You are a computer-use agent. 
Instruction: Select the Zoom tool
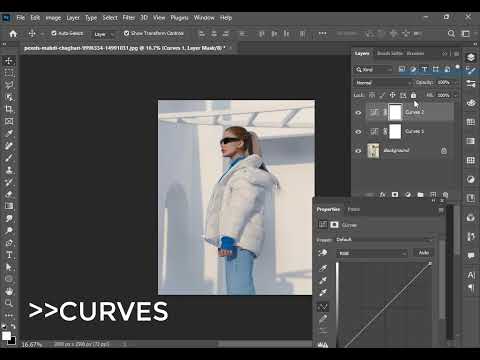[9, 303]
